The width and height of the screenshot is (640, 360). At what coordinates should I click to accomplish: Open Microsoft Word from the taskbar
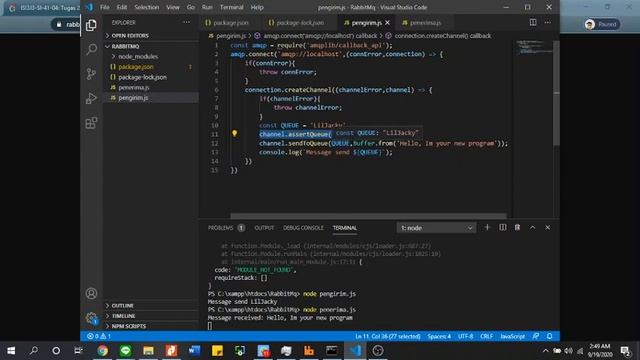(194, 351)
